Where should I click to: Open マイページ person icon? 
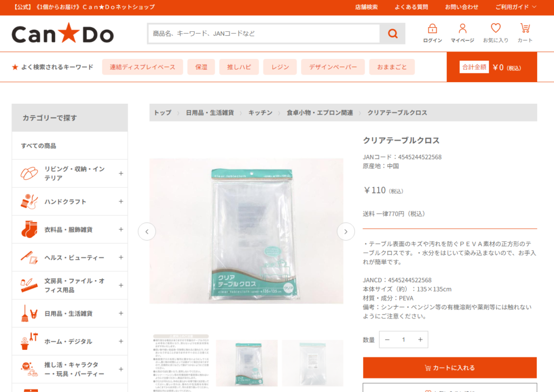pos(462,29)
